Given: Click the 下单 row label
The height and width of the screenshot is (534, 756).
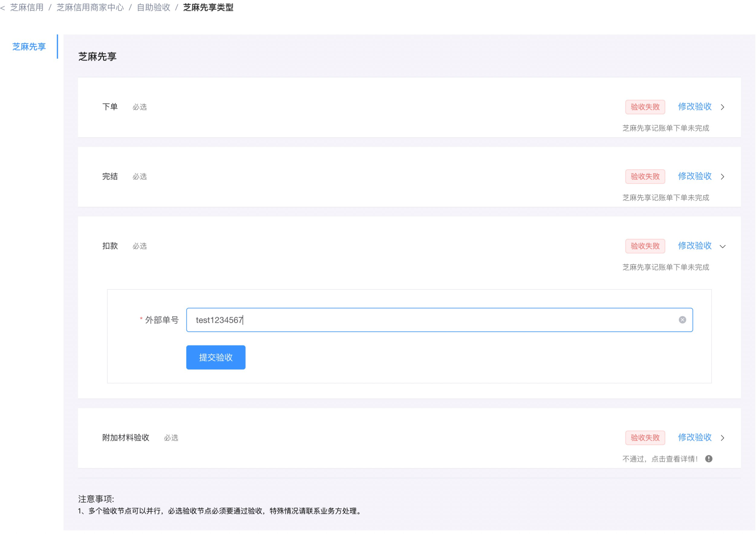Looking at the screenshot, I should 110,107.
